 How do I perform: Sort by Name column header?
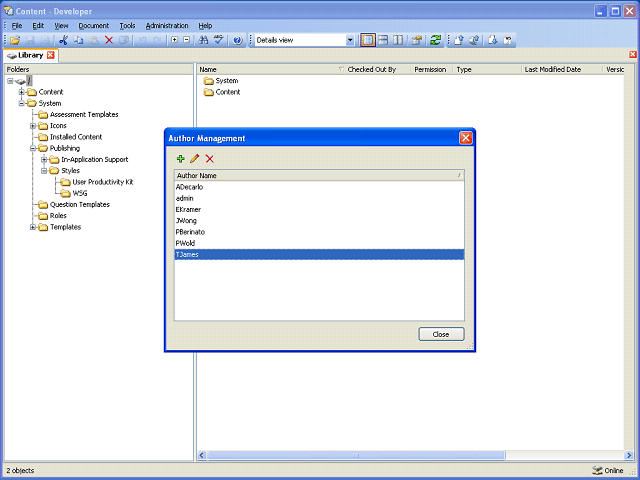(x=272, y=69)
